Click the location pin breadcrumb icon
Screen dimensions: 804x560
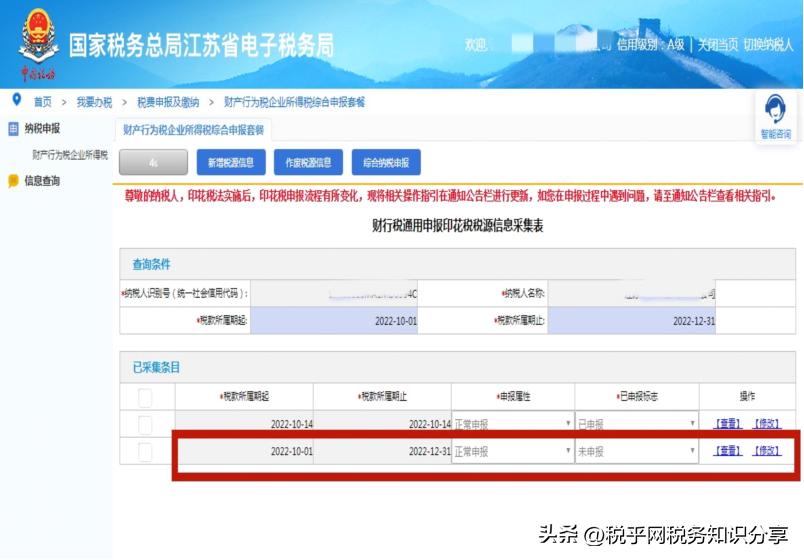(16, 100)
